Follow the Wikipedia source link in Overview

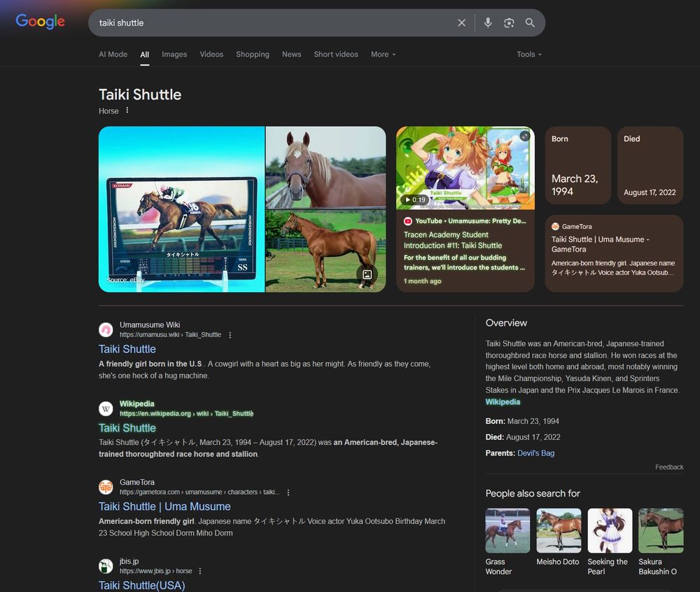point(503,402)
